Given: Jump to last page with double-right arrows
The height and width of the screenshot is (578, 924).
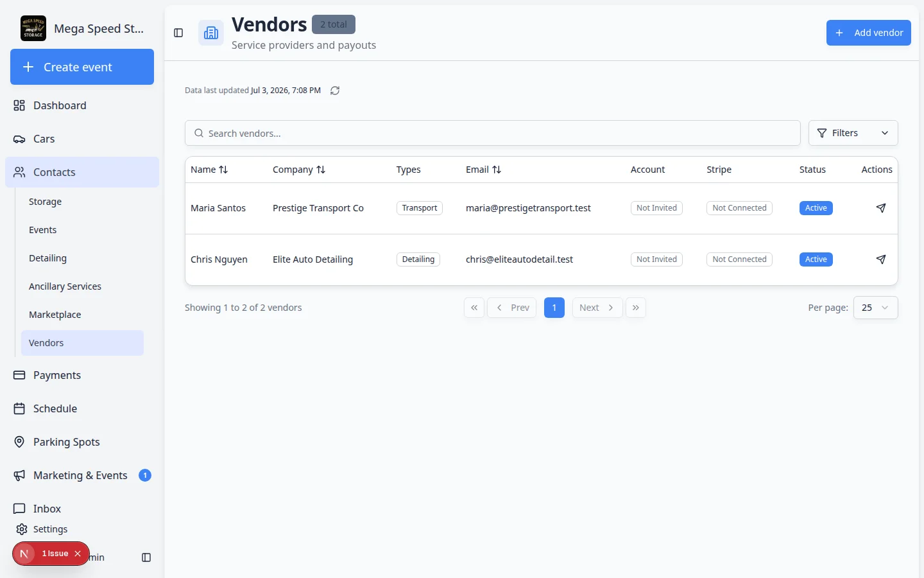Looking at the screenshot, I should coord(636,308).
